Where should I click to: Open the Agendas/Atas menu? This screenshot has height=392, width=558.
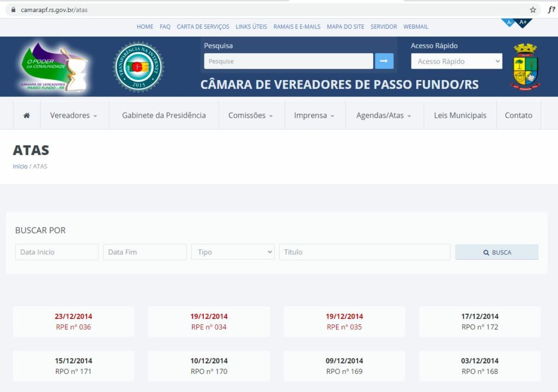pyautogui.click(x=384, y=115)
